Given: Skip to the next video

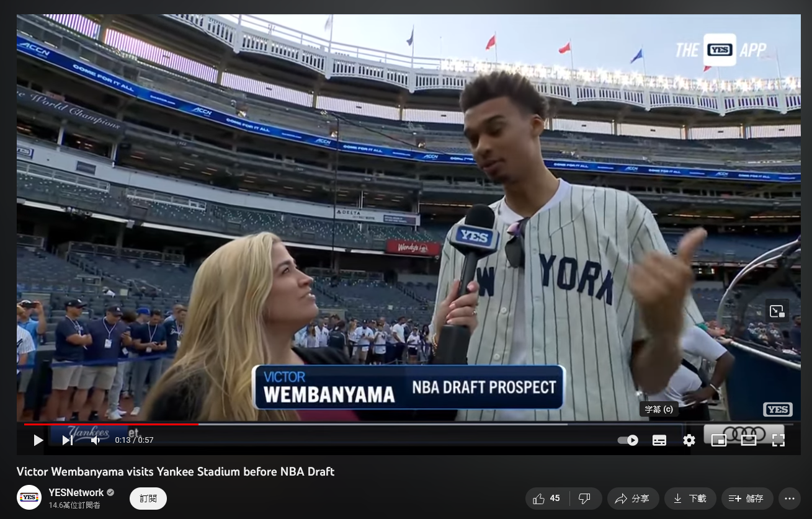Looking at the screenshot, I should click(x=68, y=440).
